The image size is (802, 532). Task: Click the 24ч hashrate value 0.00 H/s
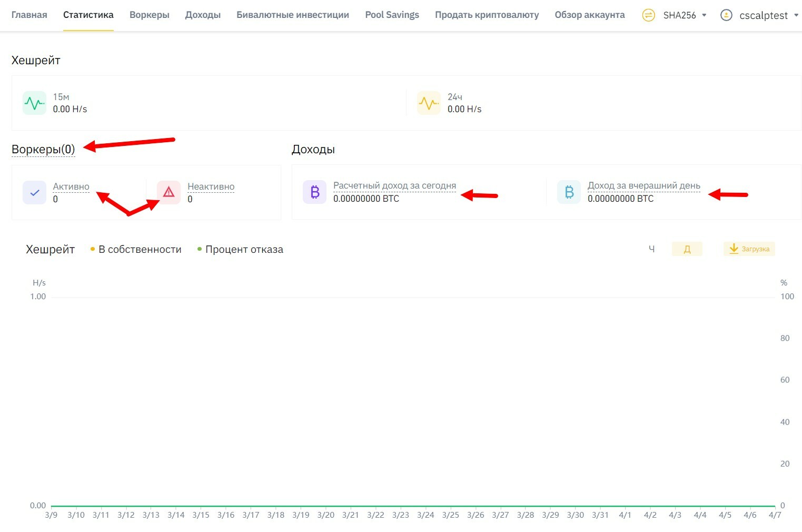pos(464,109)
